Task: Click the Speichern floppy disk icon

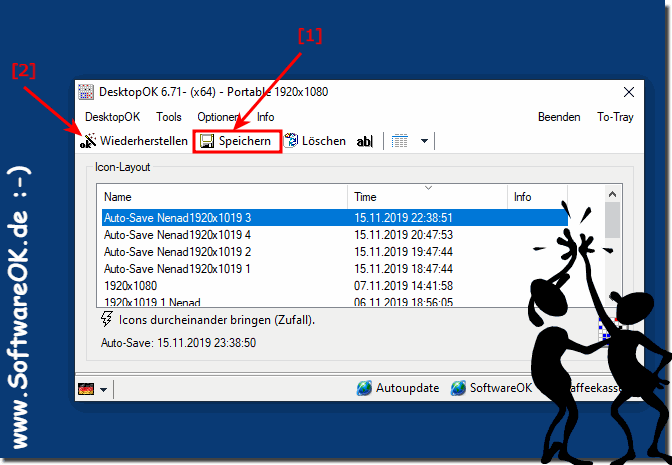Action: 207,141
